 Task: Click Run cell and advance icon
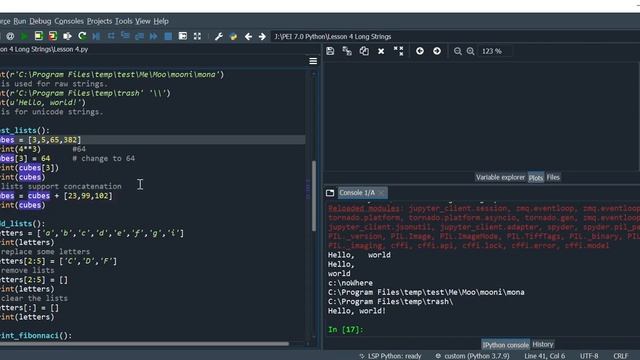[x=53, y=36]
